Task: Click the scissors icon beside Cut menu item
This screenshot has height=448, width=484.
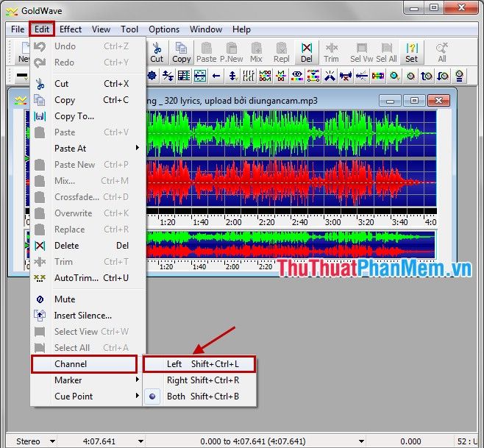Action: (x=40, y=84)
